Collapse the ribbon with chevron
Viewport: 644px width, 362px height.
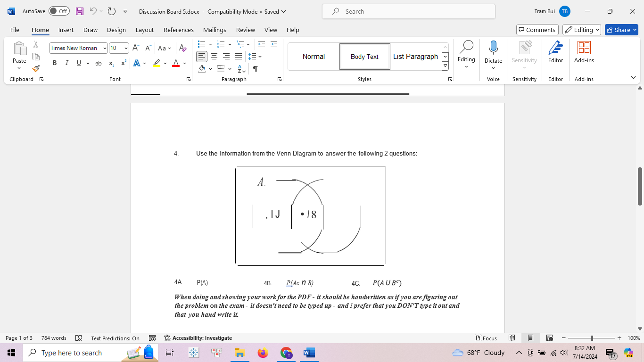pyautogui.click(x=633, y=77)
